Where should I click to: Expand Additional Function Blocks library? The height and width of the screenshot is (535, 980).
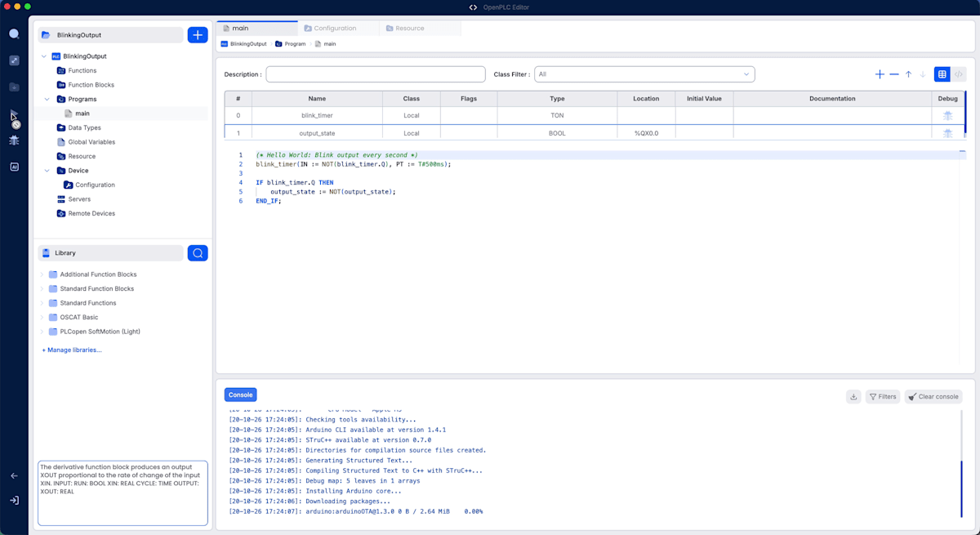[42, 274]
